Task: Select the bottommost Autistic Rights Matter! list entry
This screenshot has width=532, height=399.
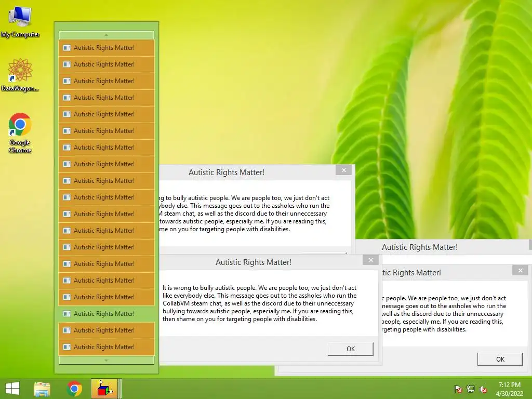Action: (107, 347)
